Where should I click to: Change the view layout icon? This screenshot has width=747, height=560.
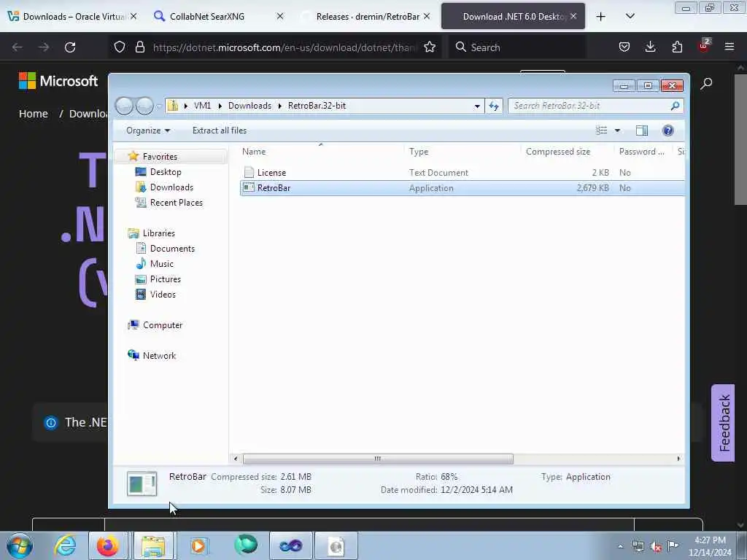coord(602,131)
